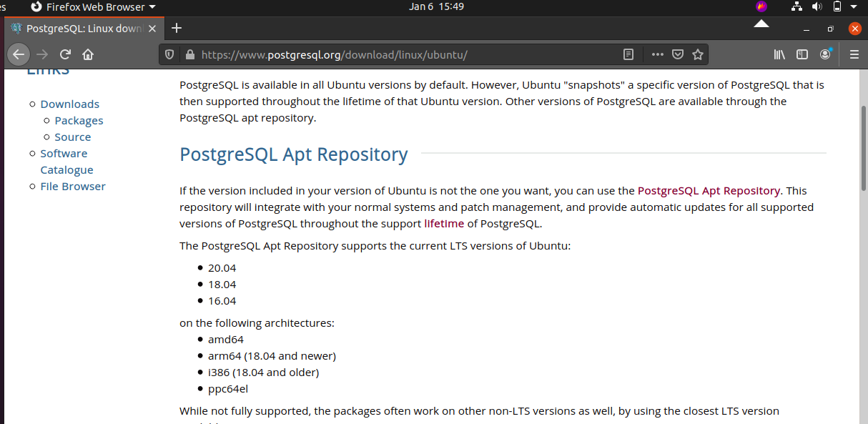Open a new tab with plus button
This screenshot has height=424, width=868.
177,29
